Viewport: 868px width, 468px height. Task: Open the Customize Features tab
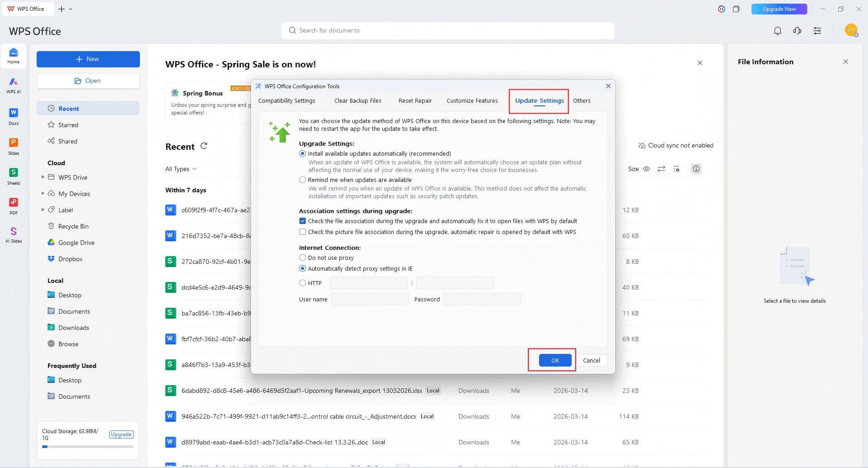tap(472, 100)
